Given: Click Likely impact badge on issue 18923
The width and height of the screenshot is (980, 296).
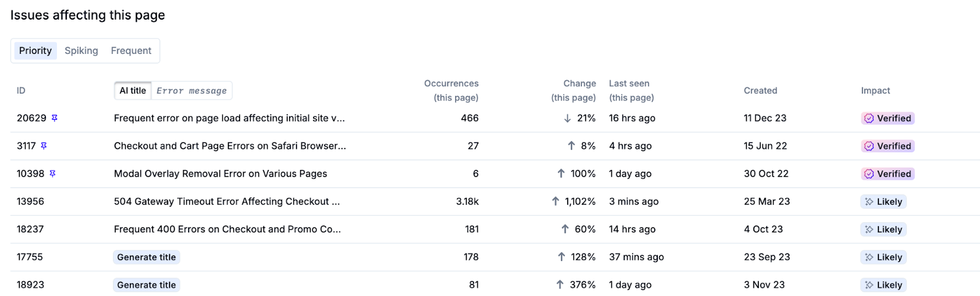Looking at the screenshot, I should (x=883, y=285).
